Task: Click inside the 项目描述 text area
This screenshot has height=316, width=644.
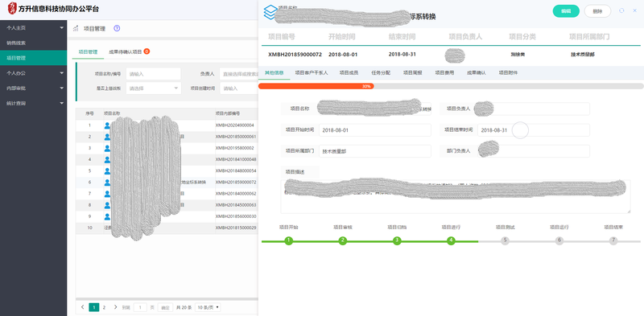Action: pos(456,196)
